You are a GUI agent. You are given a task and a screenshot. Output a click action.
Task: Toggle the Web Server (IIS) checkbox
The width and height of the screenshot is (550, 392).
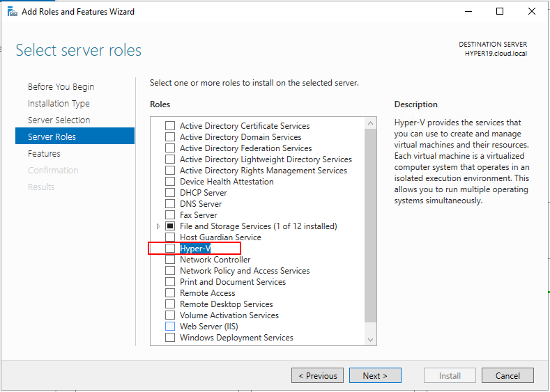[170, 327]
